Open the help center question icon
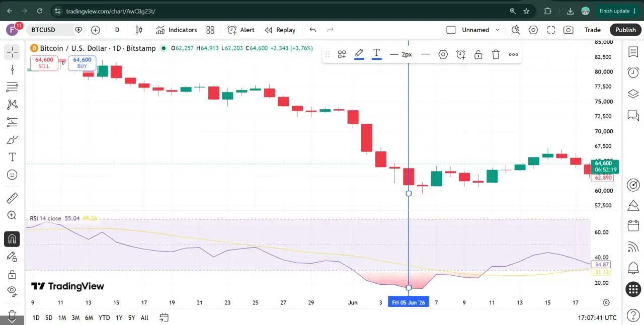644x325 pixels. 633,316
